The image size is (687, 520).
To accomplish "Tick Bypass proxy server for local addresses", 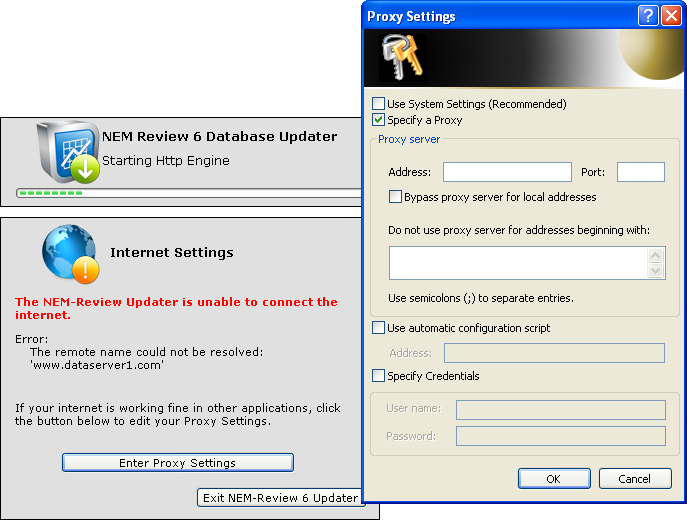I will 395,196.
